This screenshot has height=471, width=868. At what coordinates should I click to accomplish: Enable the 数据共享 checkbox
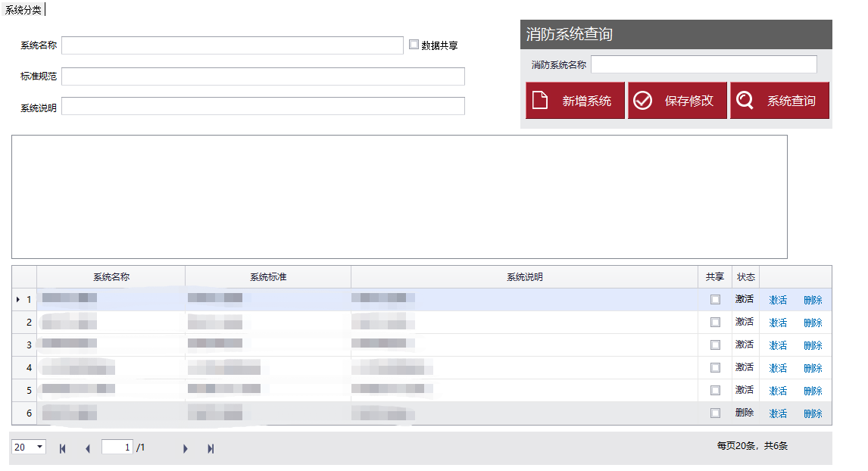(414, 45)
